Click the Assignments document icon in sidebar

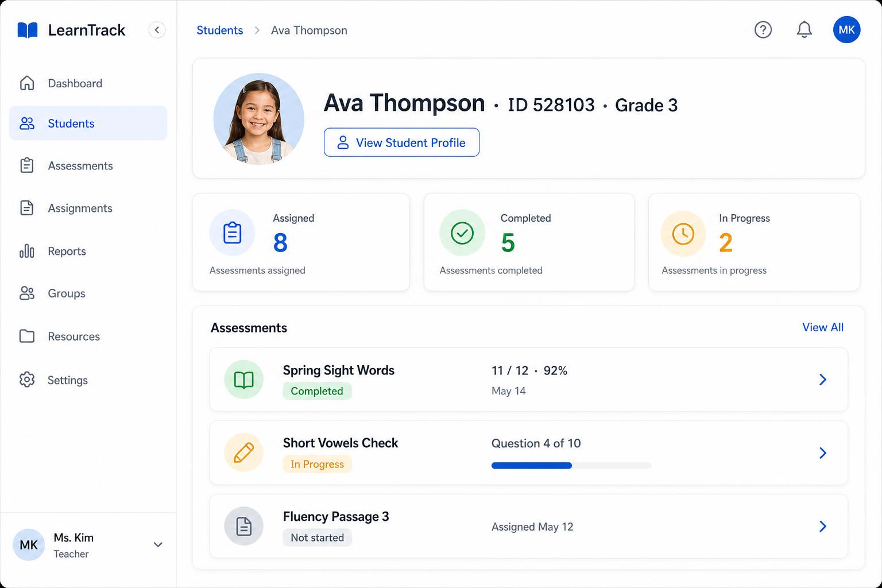tap(27, 208)
